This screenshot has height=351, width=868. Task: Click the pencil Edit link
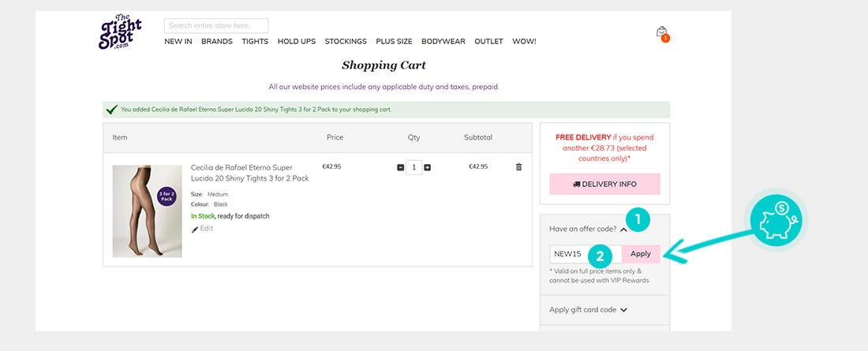tap(203, 228)
